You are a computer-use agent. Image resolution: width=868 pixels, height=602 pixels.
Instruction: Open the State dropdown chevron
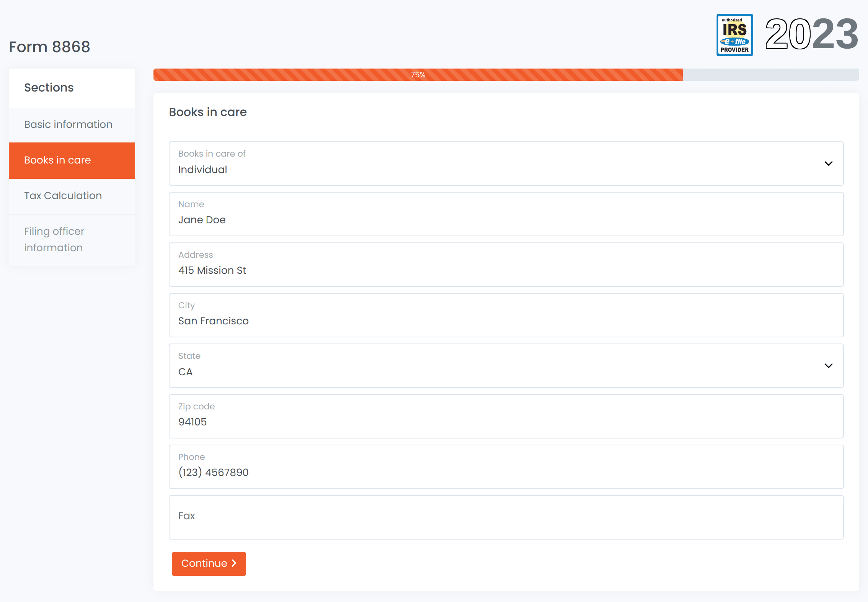coord(829,366)
